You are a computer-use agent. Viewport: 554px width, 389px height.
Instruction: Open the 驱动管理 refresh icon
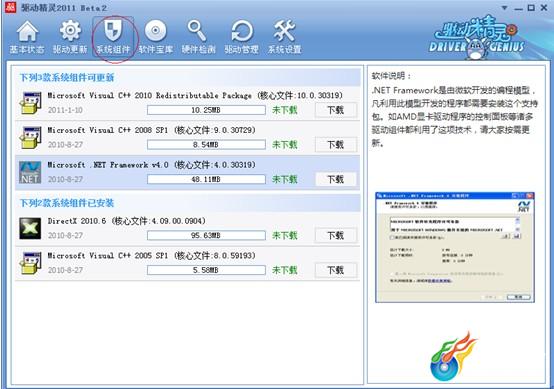click(242, 37)
